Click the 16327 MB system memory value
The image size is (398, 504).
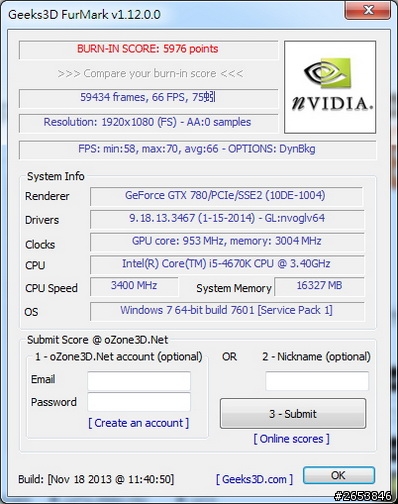pyautogui.click(x=319, y=285)
